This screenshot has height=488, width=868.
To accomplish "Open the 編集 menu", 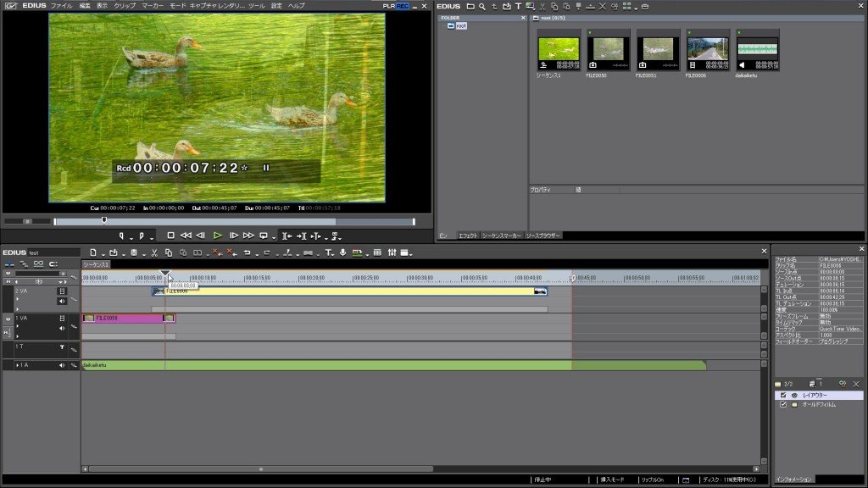I will [85, 6].
